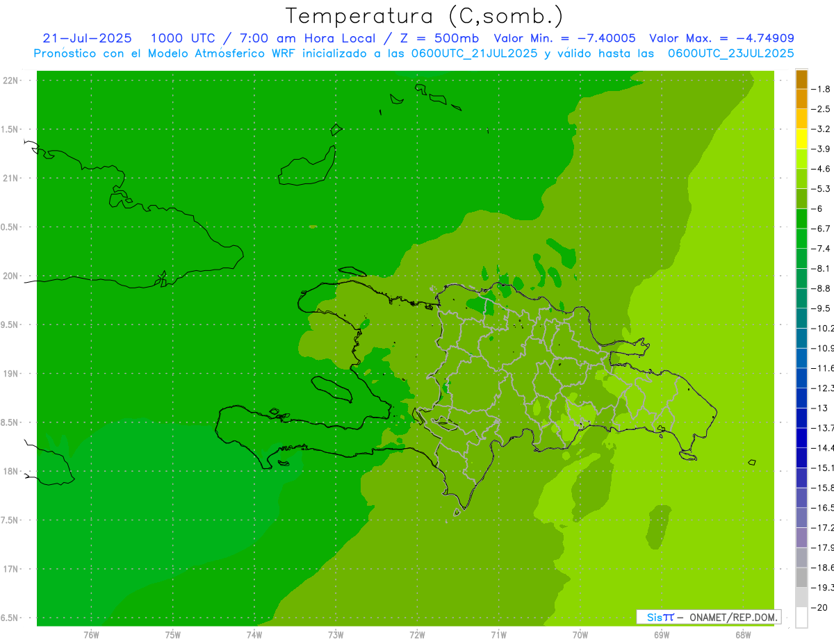This screenshot has width=834, height=644.
Task: Click the 0600UTC_21JUL2025 initialization timestamp
Action: click(x=474, y=53)
